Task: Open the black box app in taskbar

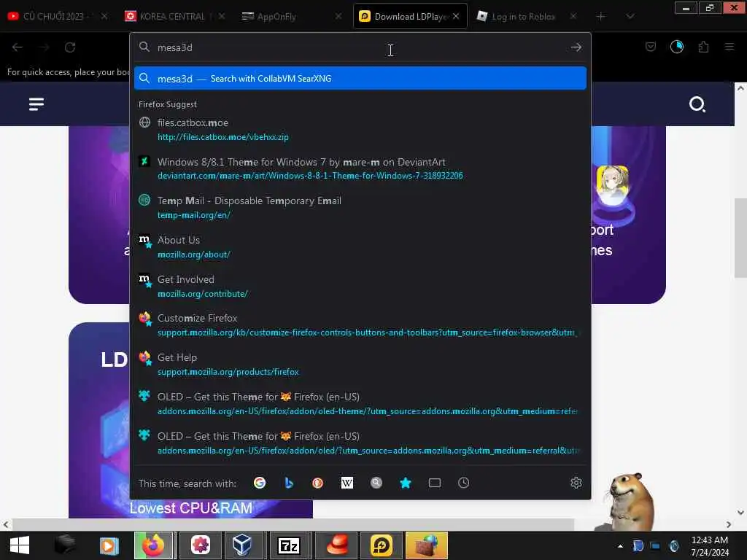Action: coord(65,545)
